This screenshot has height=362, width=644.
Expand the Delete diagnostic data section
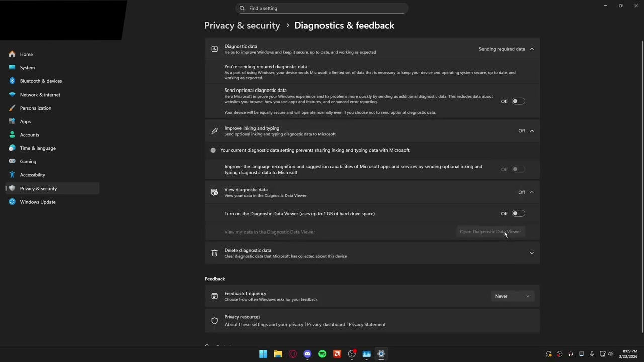point(532,253)
